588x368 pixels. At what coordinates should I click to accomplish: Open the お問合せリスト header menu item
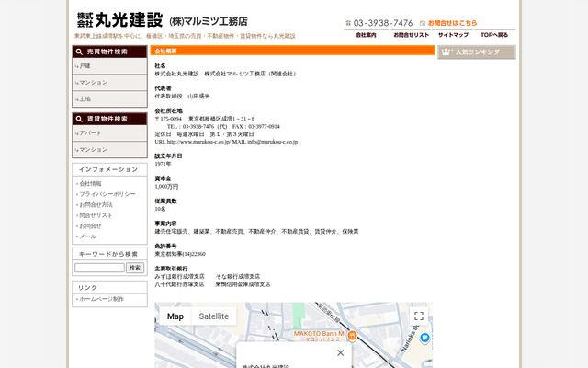click(x=411, y=35)
